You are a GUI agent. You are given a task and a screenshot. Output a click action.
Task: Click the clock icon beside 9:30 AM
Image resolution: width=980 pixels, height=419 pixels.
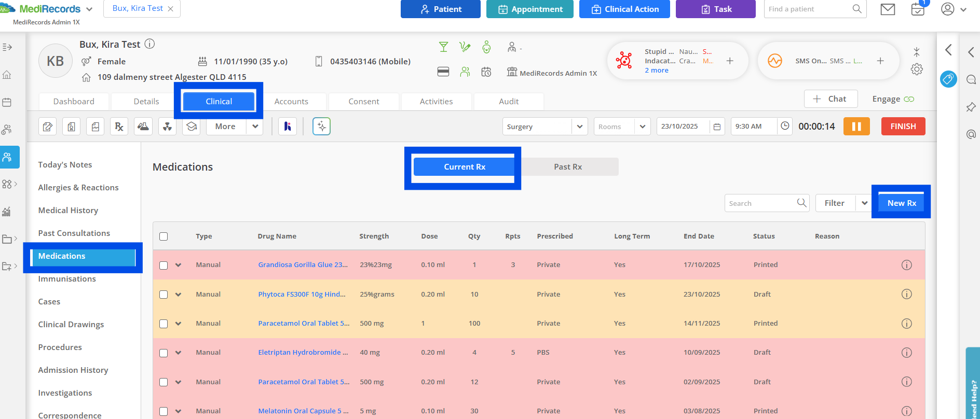pyautogui.click(x=785, y=126)
